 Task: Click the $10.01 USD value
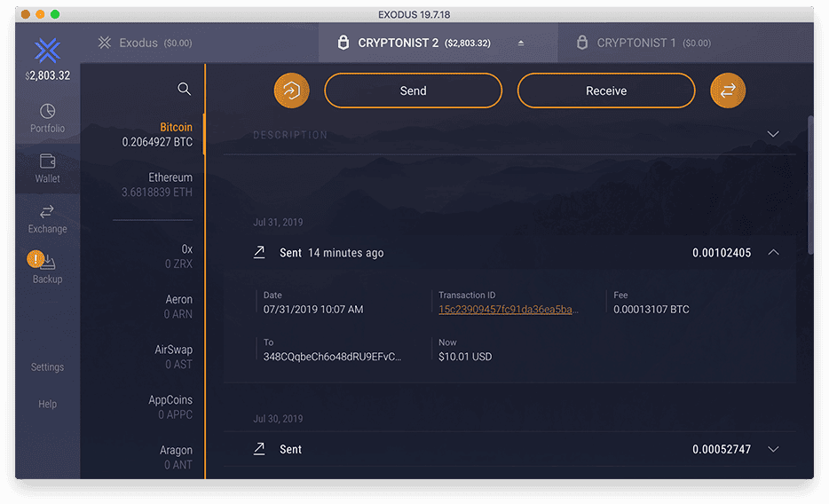[x=465, y=357]
